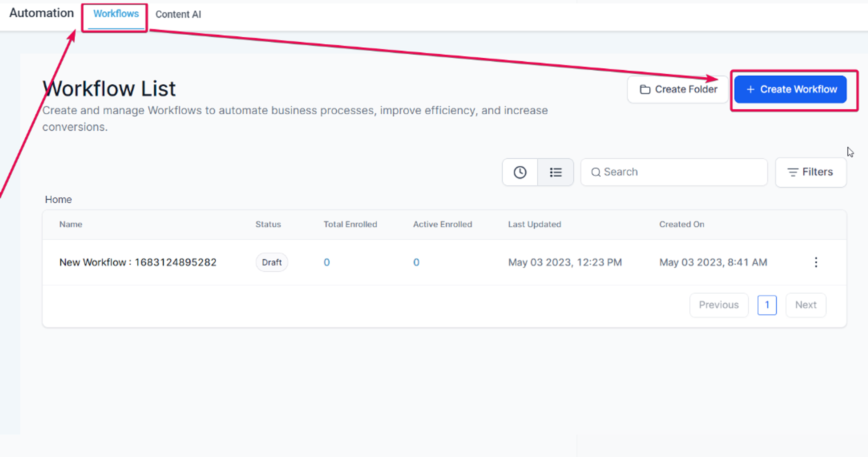This screenshot has width=868, height=457.
Task: Switch to the recent workflows clock view
Action: 519,172
